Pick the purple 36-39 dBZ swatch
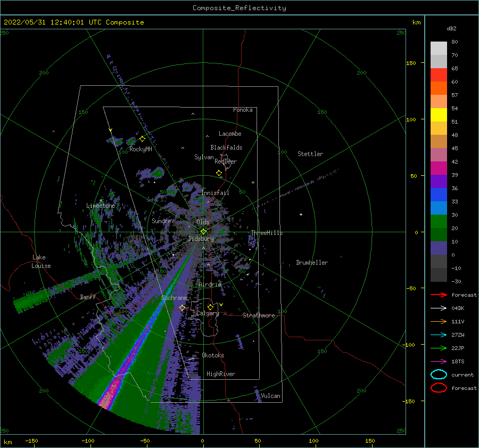 coord(439,182)
